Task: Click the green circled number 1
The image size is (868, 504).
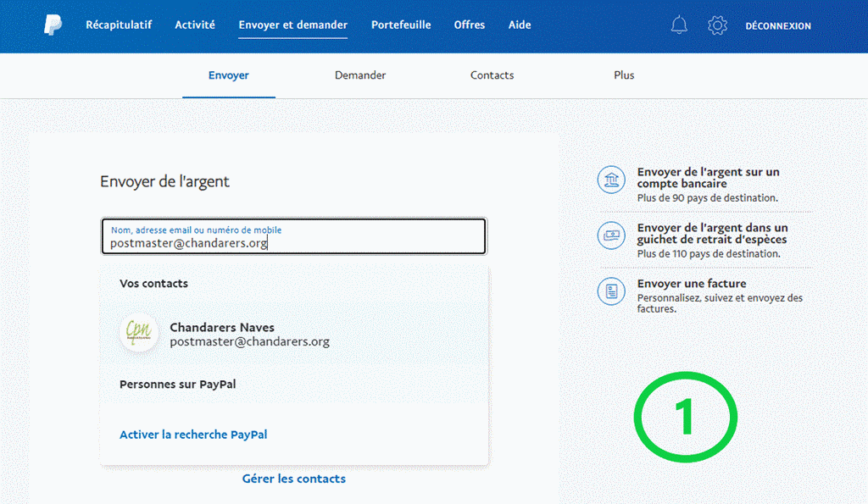Action: pos(686,416)
